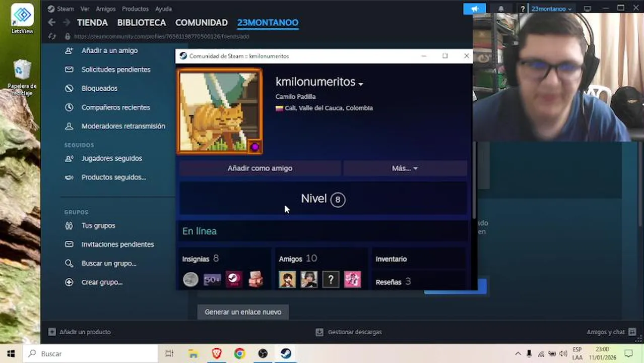Click the Añadir a un amigo icon
The image size is (644, 363).
[x=69, y=50]
